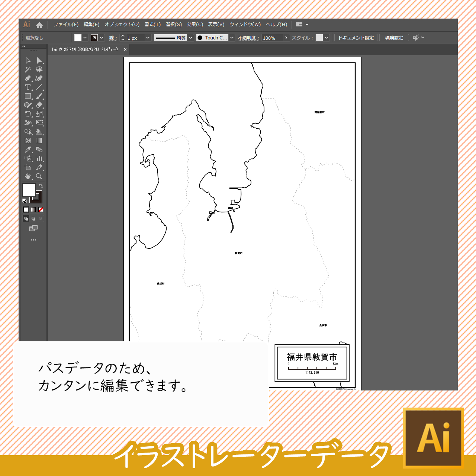This screenshot has height=476, width=476.
Task: Activate the Type tool
Action: pyautogui.click(x=28, y=87)
